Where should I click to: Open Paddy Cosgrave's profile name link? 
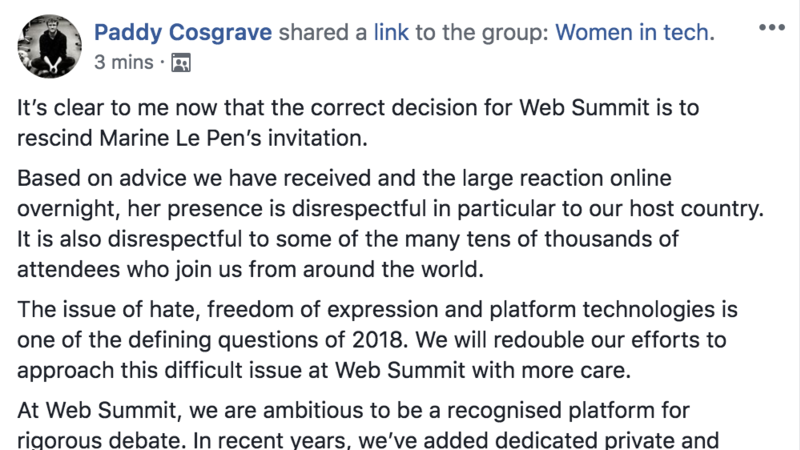click(183, 33)
